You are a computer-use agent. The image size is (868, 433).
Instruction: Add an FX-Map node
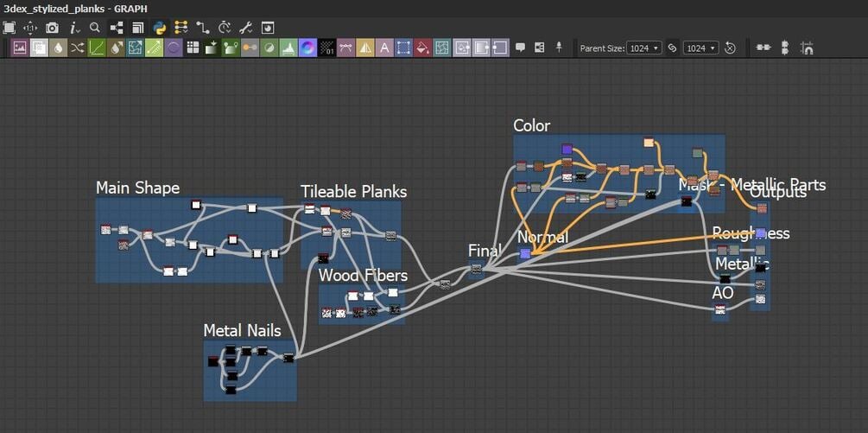(x=193, y=48)
